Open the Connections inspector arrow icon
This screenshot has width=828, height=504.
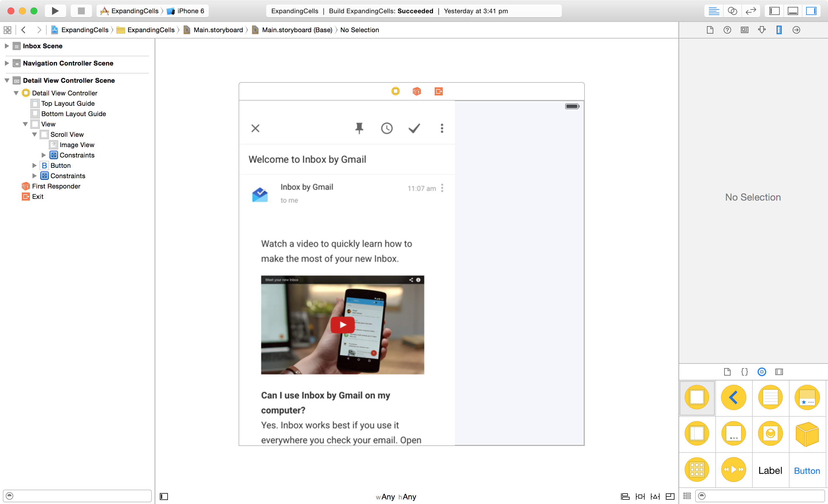pos(796,30)
